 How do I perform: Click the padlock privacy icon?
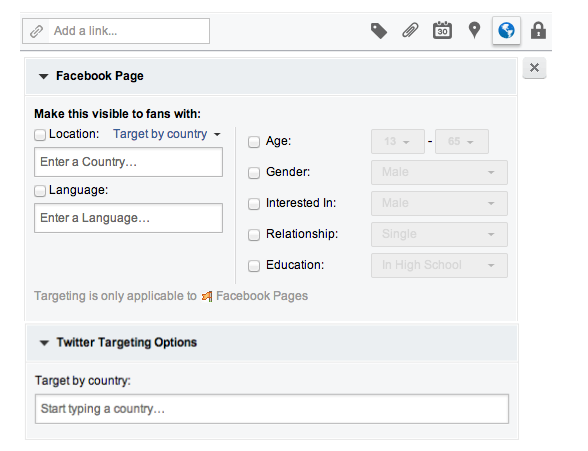coord(538,31)
